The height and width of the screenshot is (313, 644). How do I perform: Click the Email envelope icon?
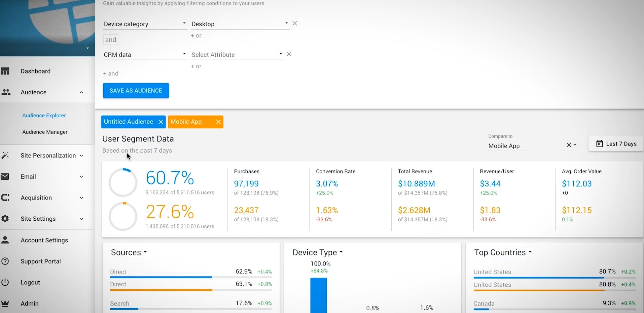5,177
